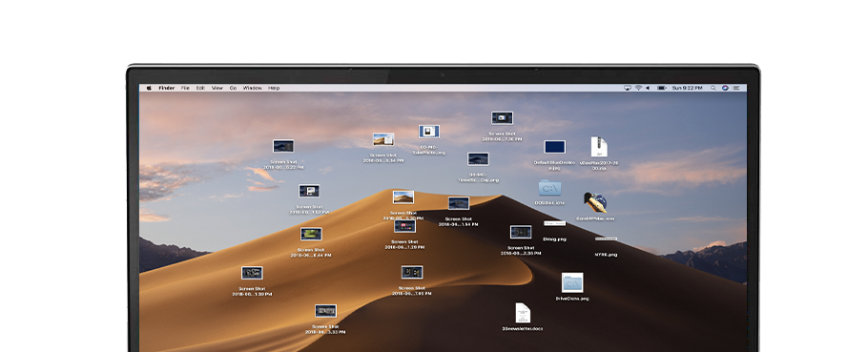Viewport: 868px width, 352px height.
Task: Click the volume icon in menu bar
Action: click(x=648, y=88)
